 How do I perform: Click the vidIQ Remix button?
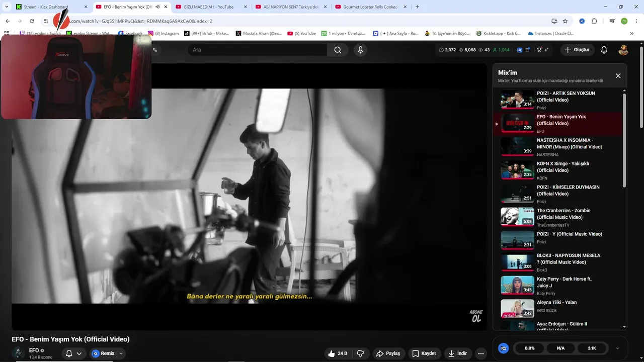(103, 353)
